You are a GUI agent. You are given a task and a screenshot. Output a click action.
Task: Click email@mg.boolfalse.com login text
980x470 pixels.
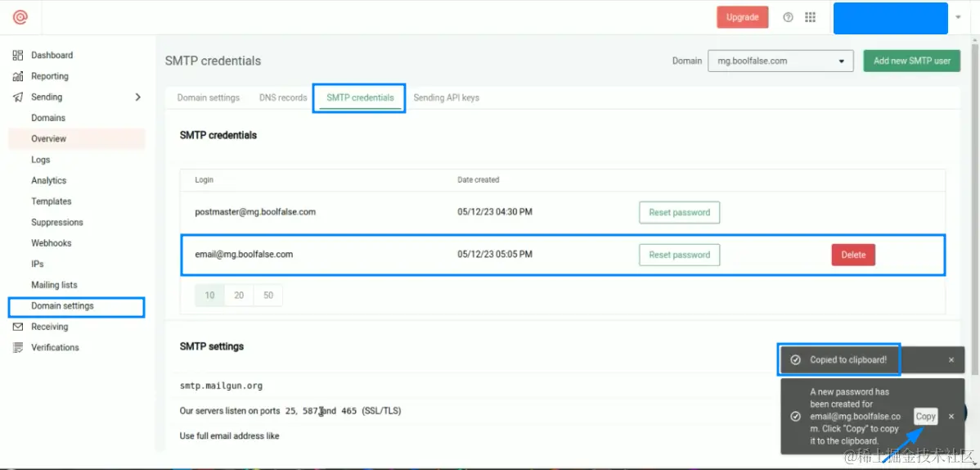[244, 255]
